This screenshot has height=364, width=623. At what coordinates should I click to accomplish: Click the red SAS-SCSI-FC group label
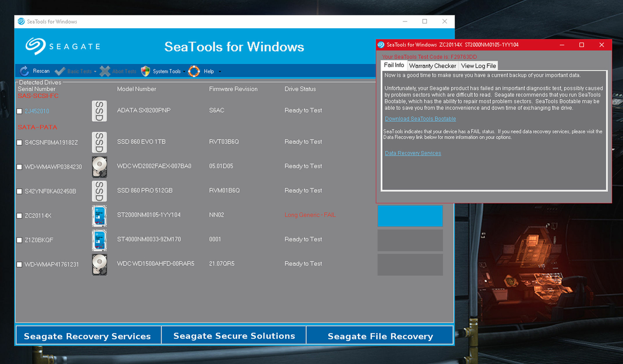coord(38,96)
